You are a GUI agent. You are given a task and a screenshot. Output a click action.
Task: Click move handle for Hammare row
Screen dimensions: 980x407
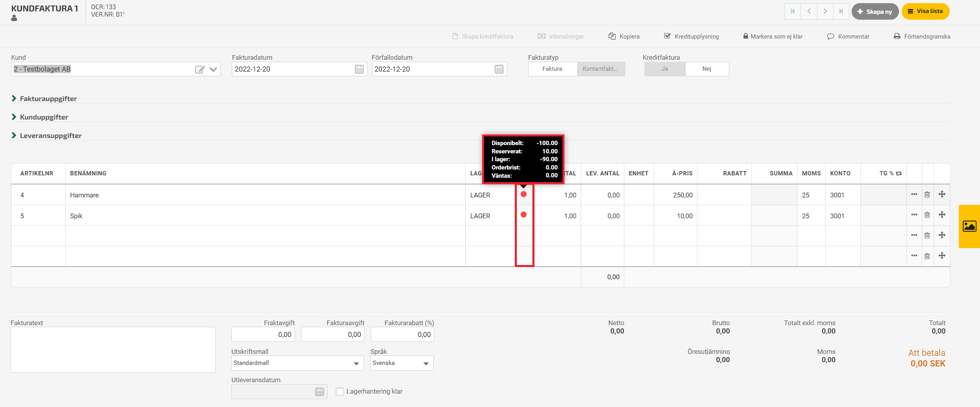click(x=942, y=194)
